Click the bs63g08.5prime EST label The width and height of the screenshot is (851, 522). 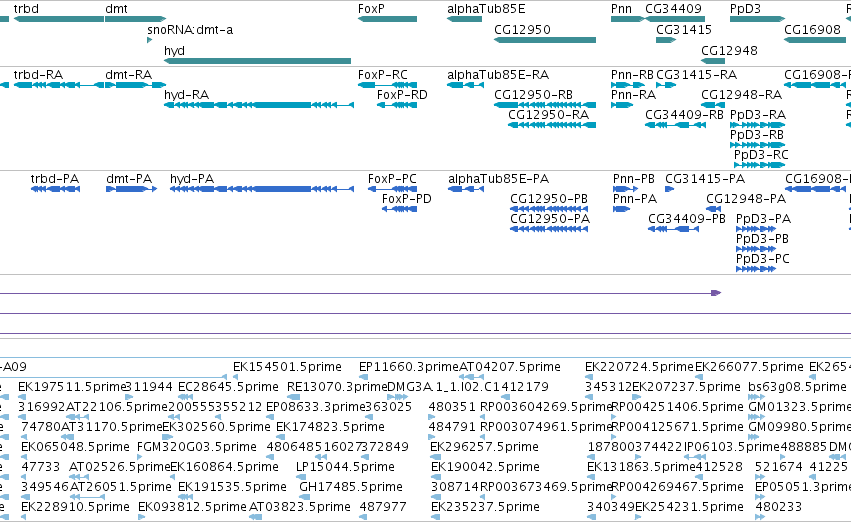coord(797,387)
